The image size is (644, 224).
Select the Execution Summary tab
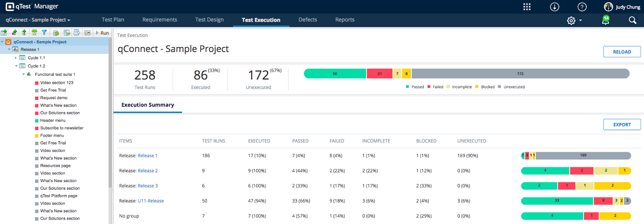(148, 105)
